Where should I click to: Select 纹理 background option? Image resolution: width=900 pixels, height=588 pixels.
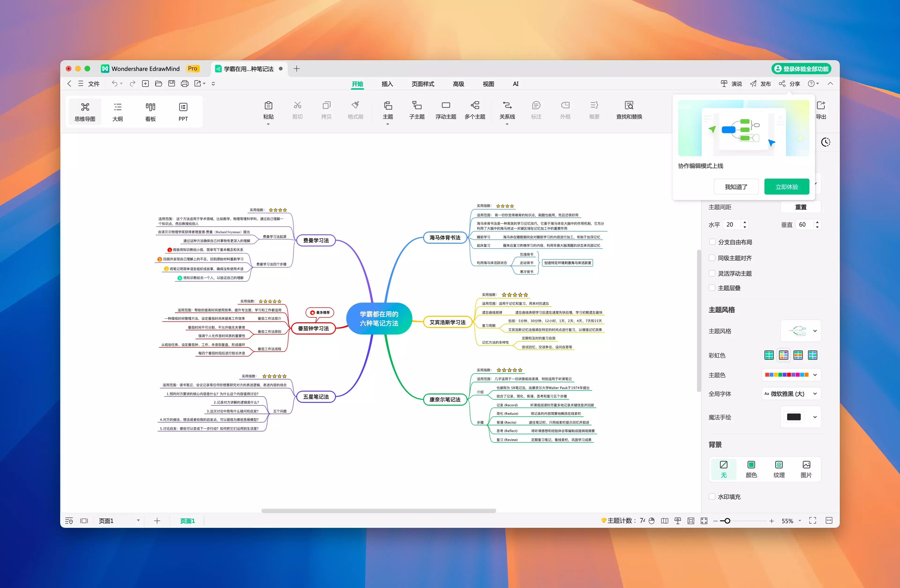tap(779, 469)
